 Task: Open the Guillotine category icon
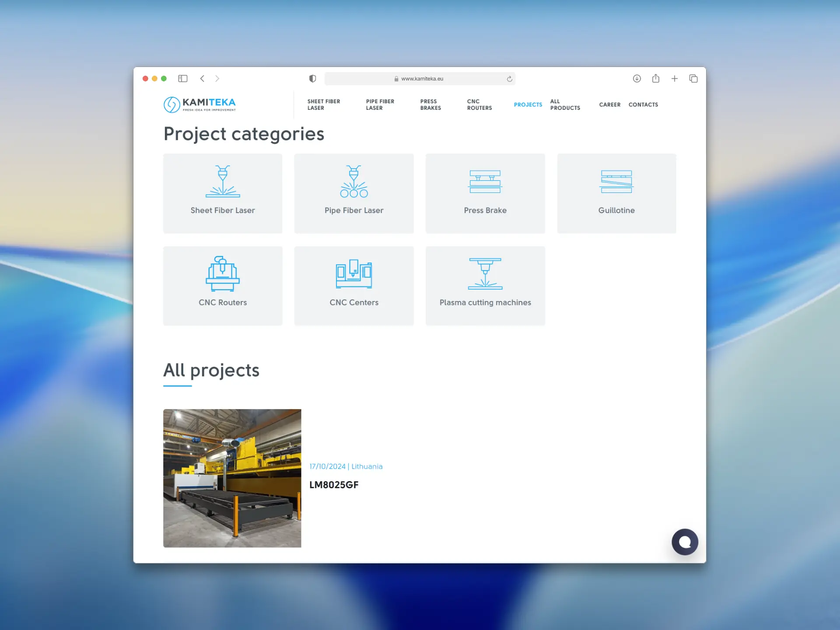click(616, 181)
